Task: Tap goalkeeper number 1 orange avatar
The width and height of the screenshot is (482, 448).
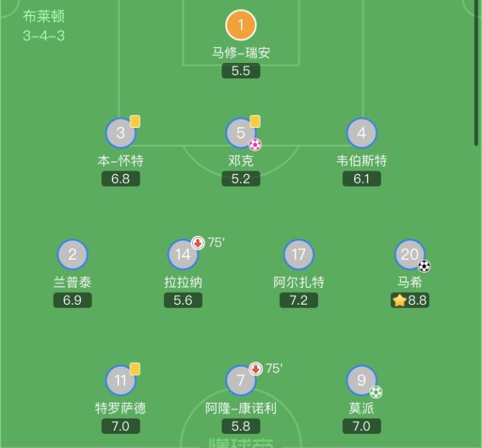Action: [241, 25]
